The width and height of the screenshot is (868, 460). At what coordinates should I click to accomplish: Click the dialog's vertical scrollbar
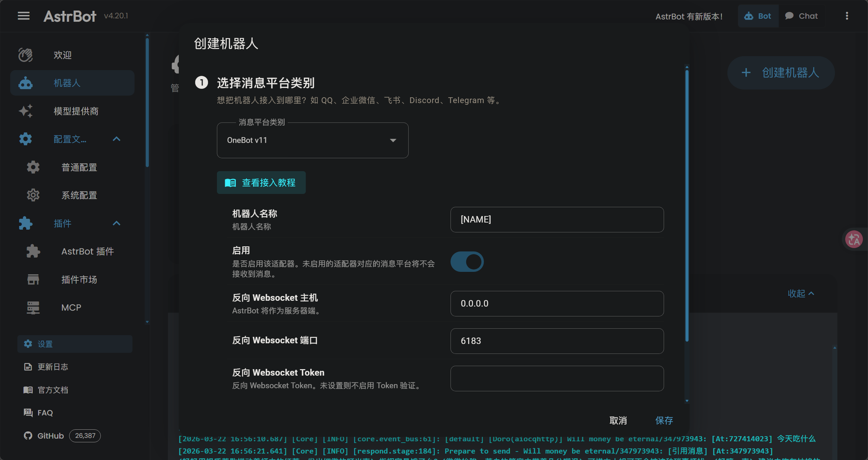click(x=686, y=204)
